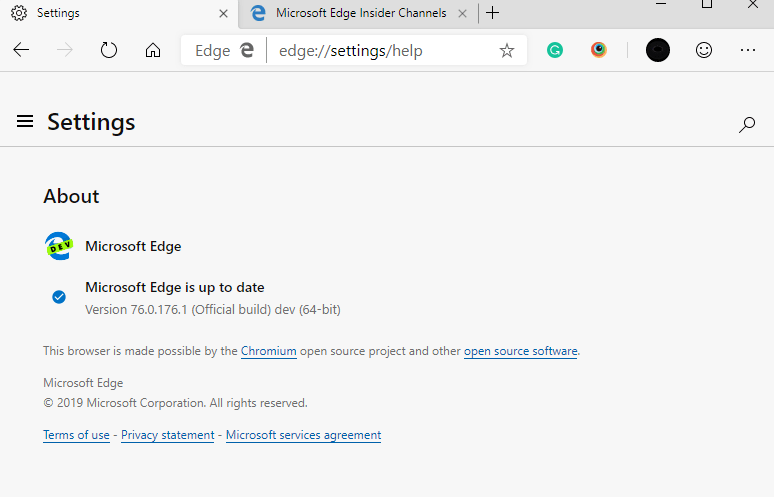Screen dimensions: 774x497
Task: Open the Grammarly extension icon
Action: 555,50
